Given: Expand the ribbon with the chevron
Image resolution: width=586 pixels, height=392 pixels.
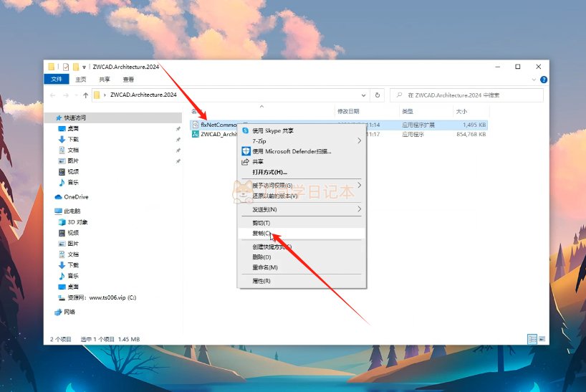Looking at the screenshot, I should pyautogui.click(x=533, y=80).
